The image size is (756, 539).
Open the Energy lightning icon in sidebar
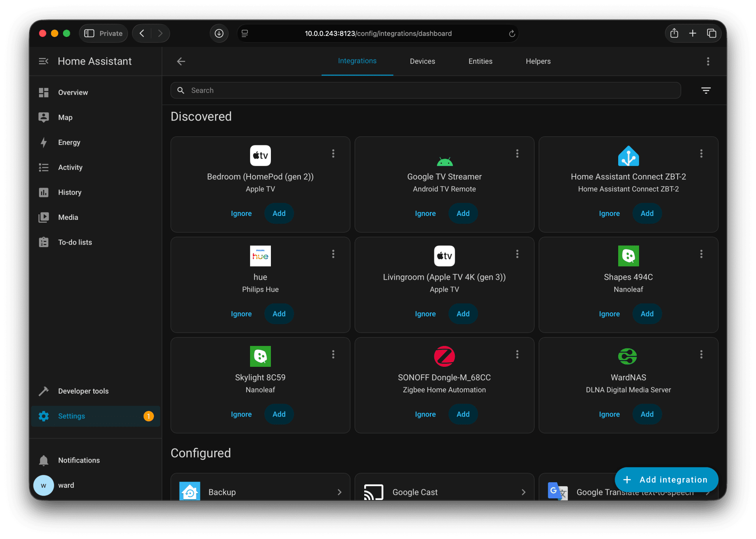(x=44, y=142)
